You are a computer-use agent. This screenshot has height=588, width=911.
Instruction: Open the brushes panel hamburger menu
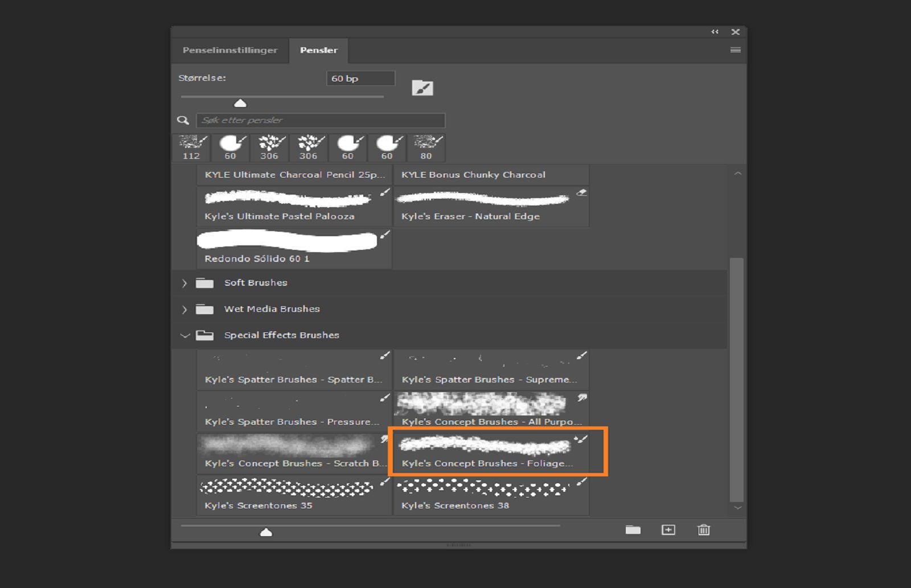736,50
